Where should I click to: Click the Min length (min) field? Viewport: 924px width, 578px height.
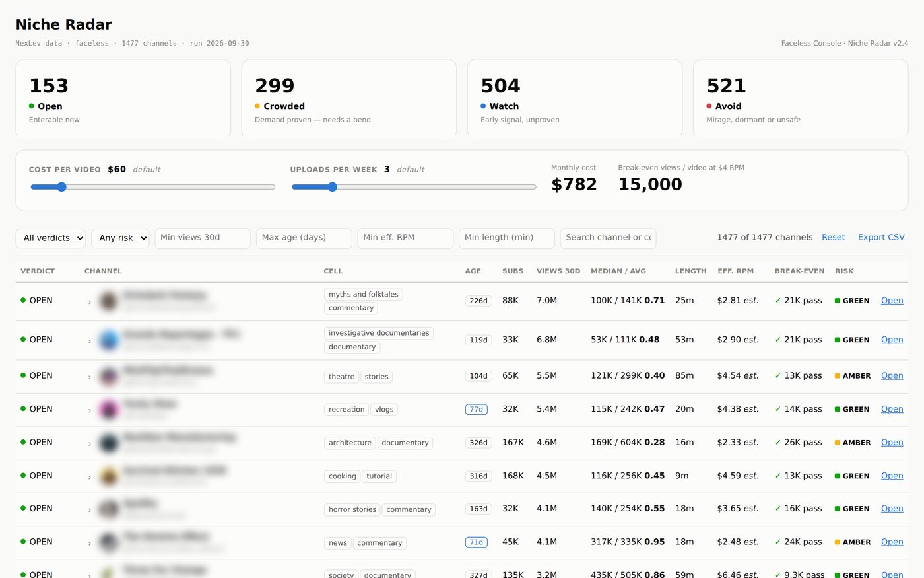click(507, 238)
